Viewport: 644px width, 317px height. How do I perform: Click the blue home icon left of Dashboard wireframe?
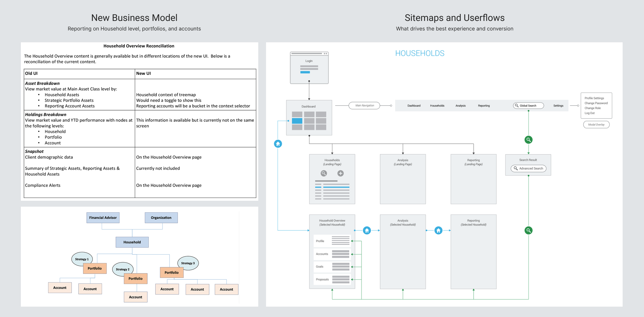278,144
